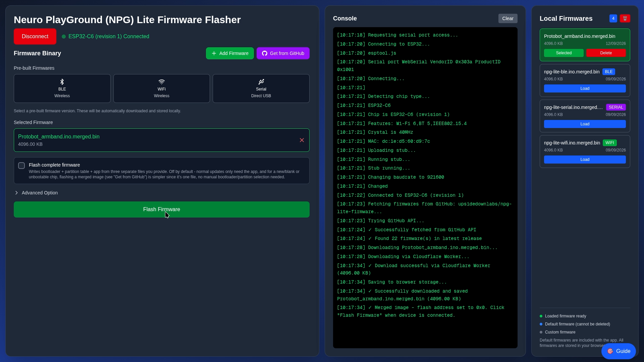Open Get from GitHub

(x=283, y=53)
